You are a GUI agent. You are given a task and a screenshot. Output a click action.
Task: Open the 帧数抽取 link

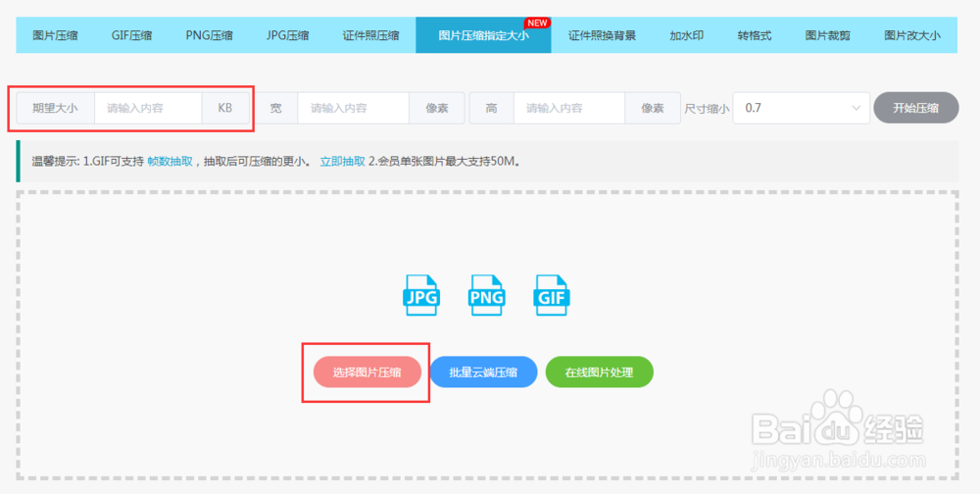(170, 161)
